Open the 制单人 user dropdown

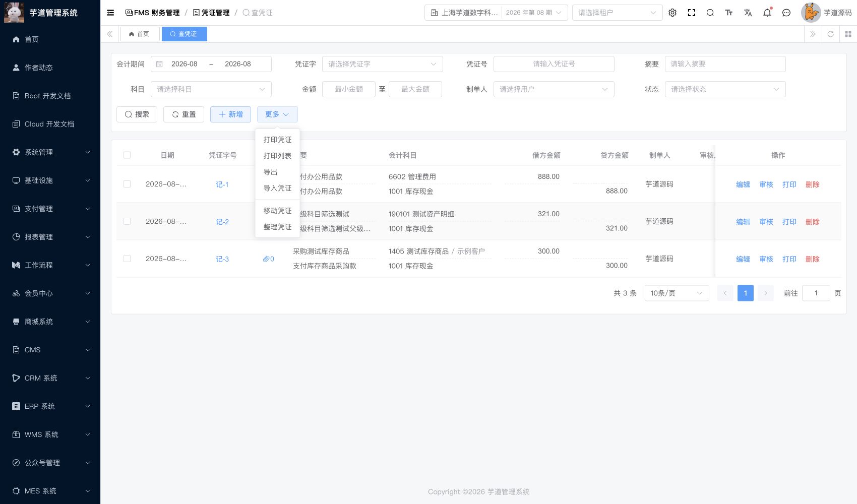(x=554, y=89)
